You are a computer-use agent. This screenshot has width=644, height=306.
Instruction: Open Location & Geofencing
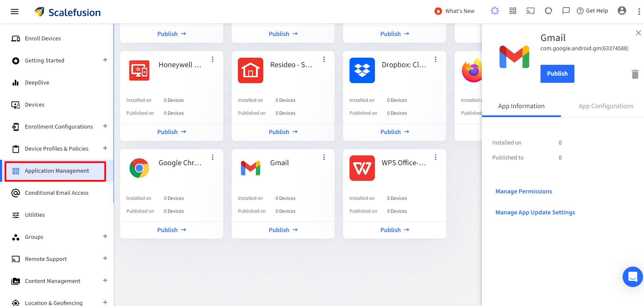pyautogui.click(x=54, y=303)
